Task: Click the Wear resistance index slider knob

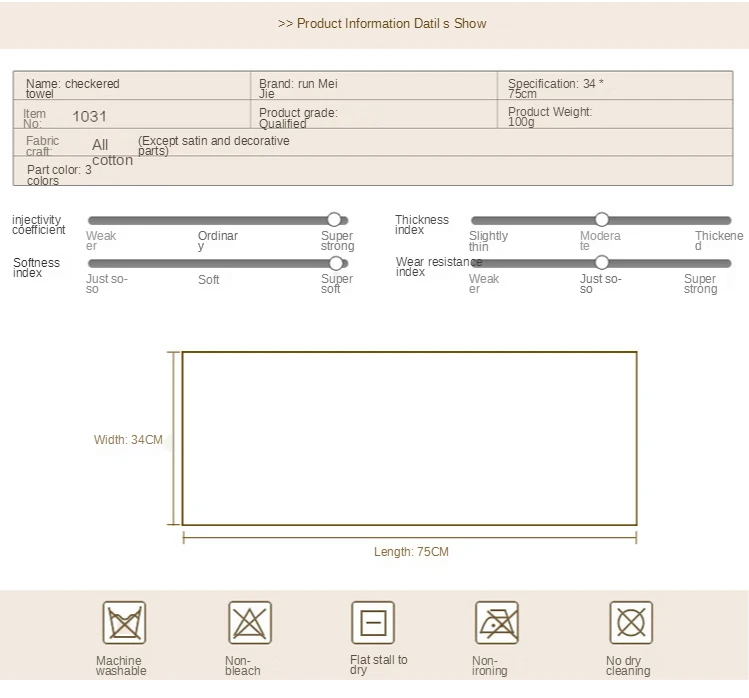Action: point(602,263)
